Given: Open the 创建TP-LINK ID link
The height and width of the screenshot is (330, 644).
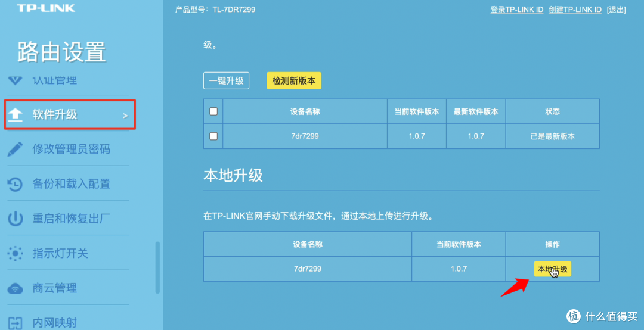Looking at the screenshot, I should (575, 10).
